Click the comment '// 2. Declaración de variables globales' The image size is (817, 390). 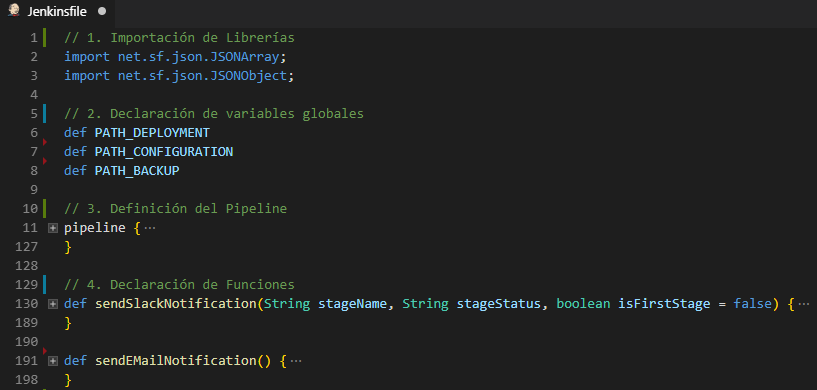point(214,114)
